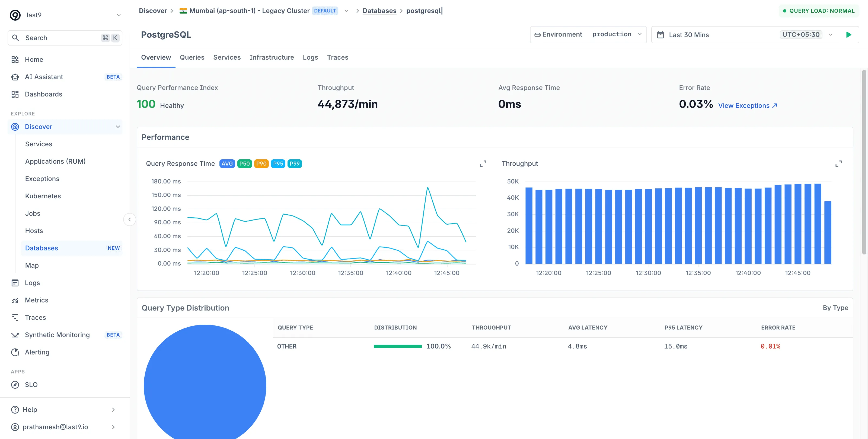This screenshot has width=868, height=439.
Task: Click the blue query type pie chart
Action: [205, 382]
